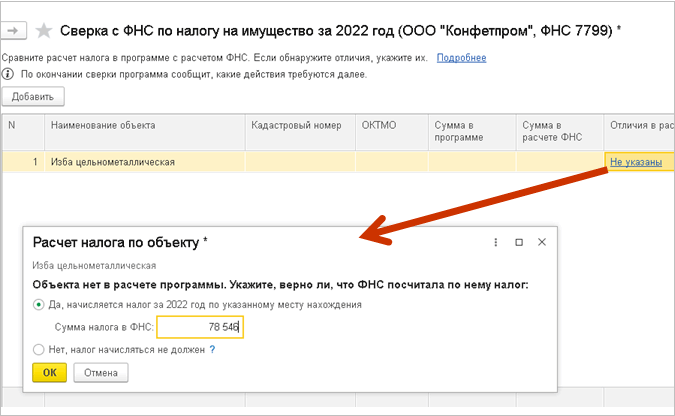
Task: Click the question mark help icon
Action: 213,350
